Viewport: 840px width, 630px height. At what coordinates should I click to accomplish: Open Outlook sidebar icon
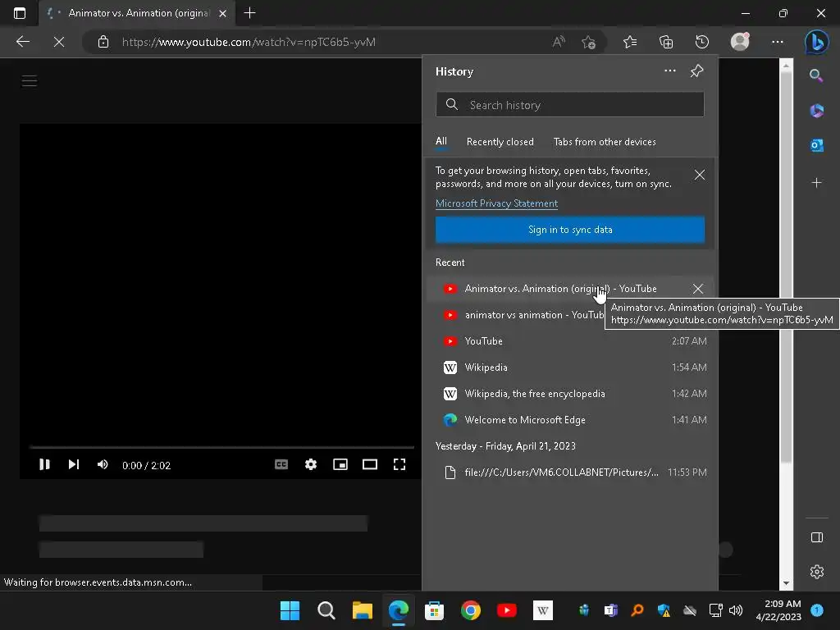point(816,145)
